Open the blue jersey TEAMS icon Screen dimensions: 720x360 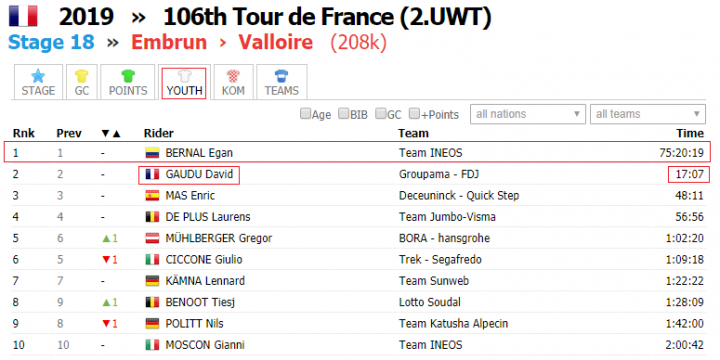(281, 76)
